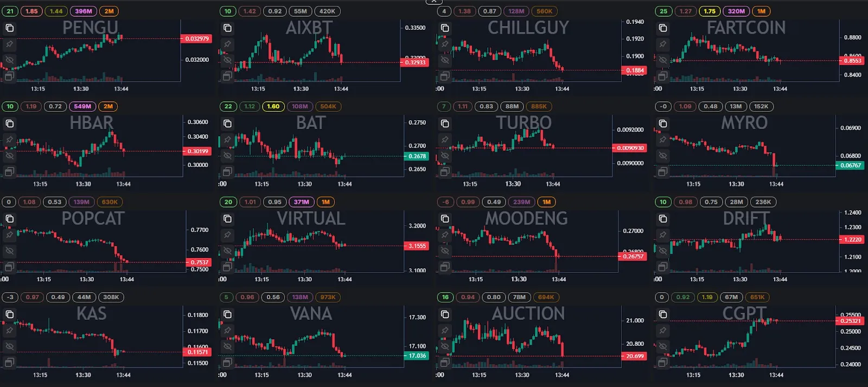
Task: Toggle the eye icon on CGPT chart
Action: click(662, 346)
